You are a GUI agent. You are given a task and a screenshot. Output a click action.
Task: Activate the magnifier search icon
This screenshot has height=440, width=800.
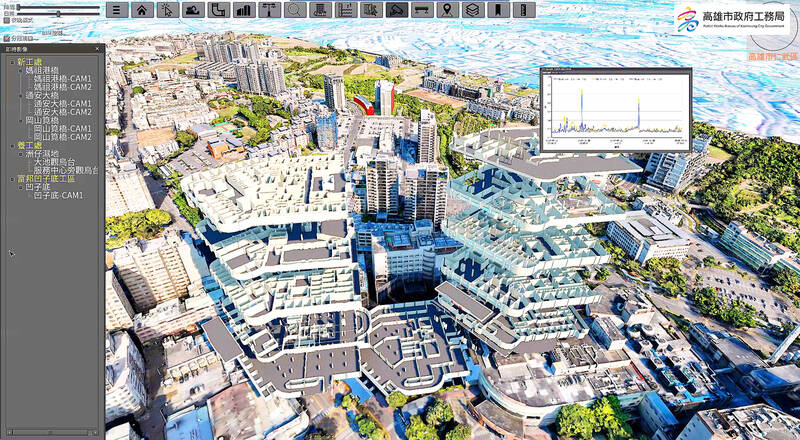[295, 10]
